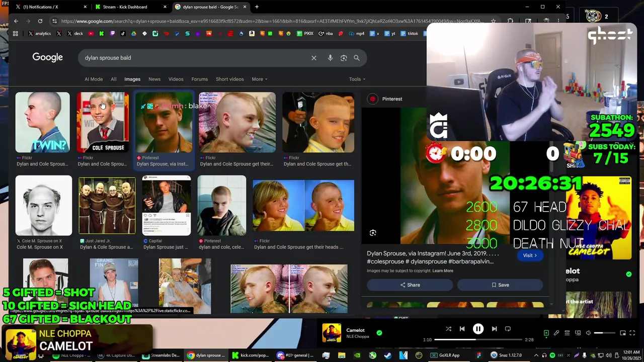
Task: Click the search magnifier icon in Google
Action: [x=357, y=58]
